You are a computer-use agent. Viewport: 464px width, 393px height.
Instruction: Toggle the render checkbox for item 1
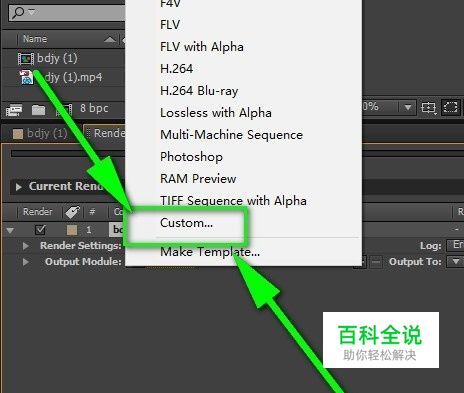point(40,230)
